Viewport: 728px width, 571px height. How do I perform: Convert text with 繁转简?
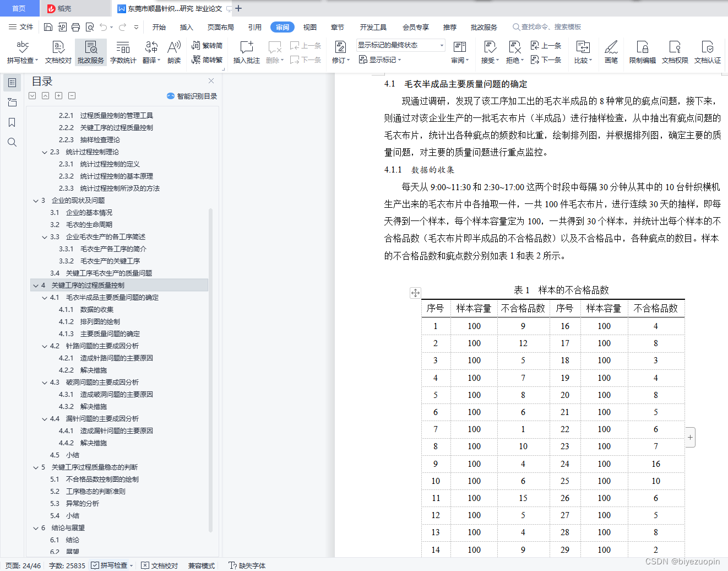tap(207, 45)
